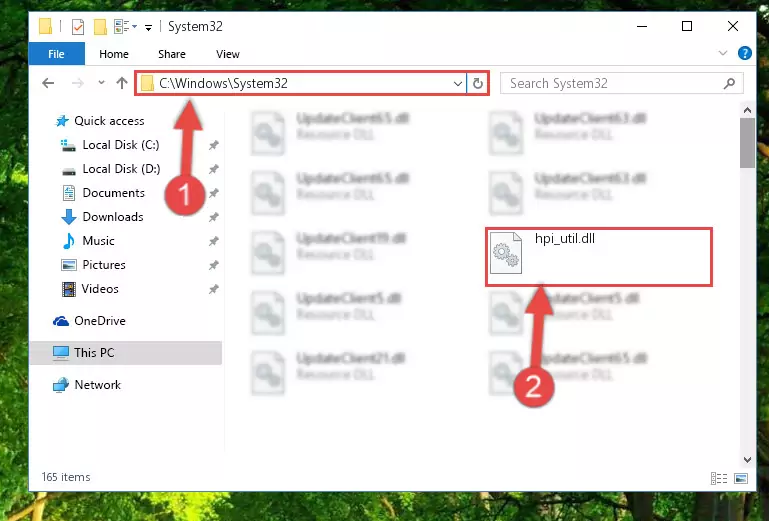
Task: Open Help with the blue question mark icon
Action: click(x=744, y=53)
